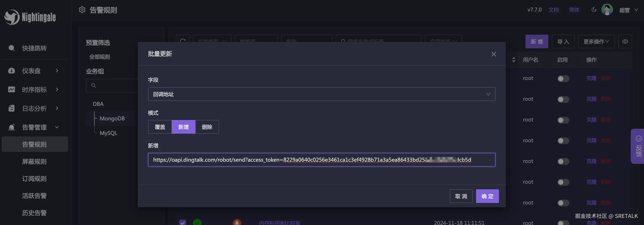
Task: Click the callback URL input field
Action: 322,160
